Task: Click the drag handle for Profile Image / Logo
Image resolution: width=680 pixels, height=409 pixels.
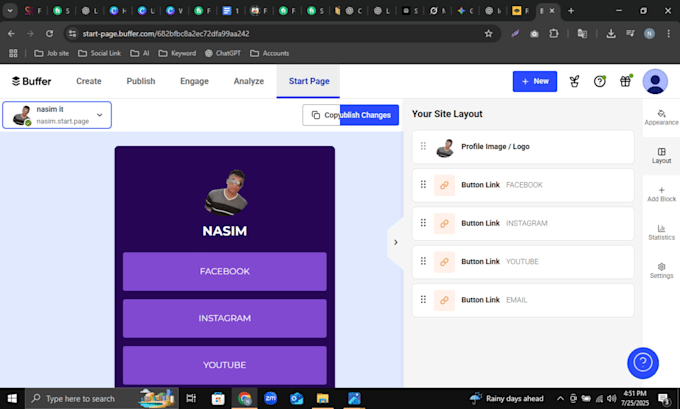Action: click(x=423, y=146)
